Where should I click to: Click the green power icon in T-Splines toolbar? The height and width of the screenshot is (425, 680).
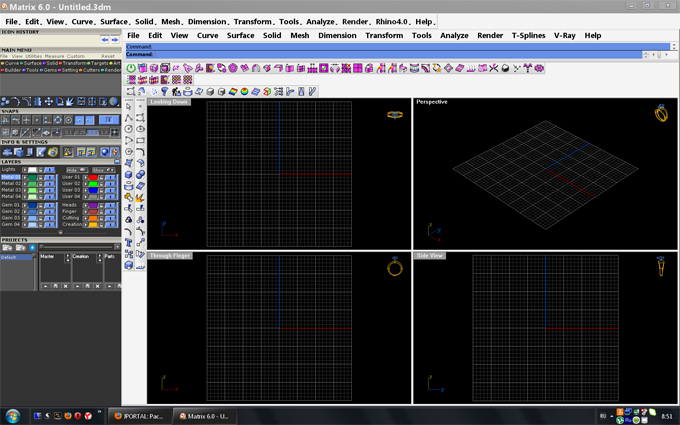131,68
